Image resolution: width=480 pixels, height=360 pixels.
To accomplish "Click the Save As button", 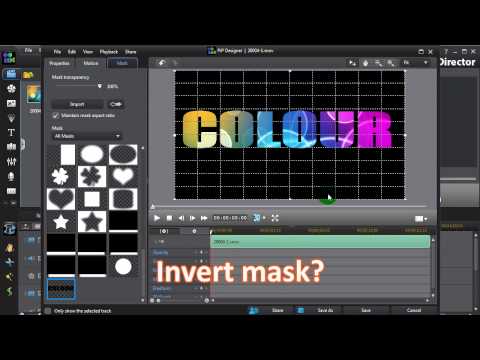I will [x=325, y=310].
